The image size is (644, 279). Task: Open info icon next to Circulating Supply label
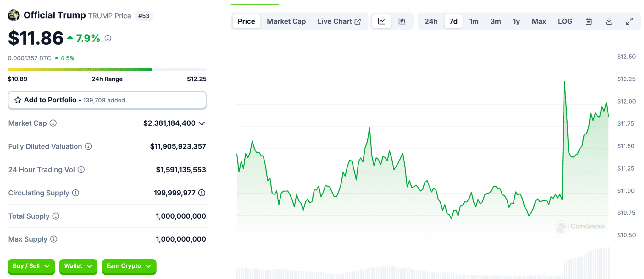coord(75,193)
